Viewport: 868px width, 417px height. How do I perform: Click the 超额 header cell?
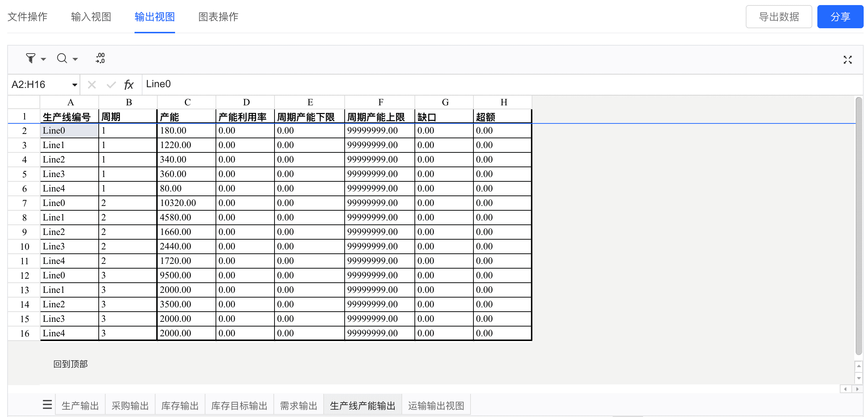click(x=503, y=117)
